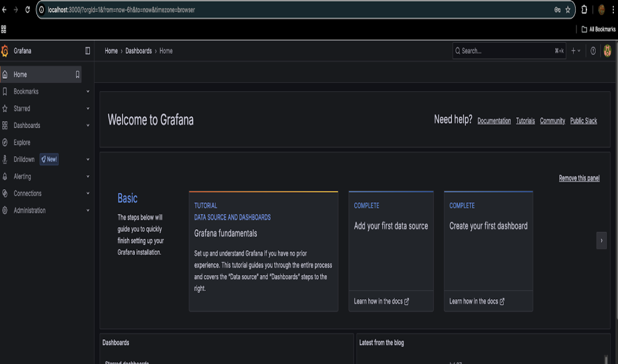Expand the Dashboards sidebar section chevron
Image resolution: width=618 pixels, height=364 pixels.
pos(88,125)
